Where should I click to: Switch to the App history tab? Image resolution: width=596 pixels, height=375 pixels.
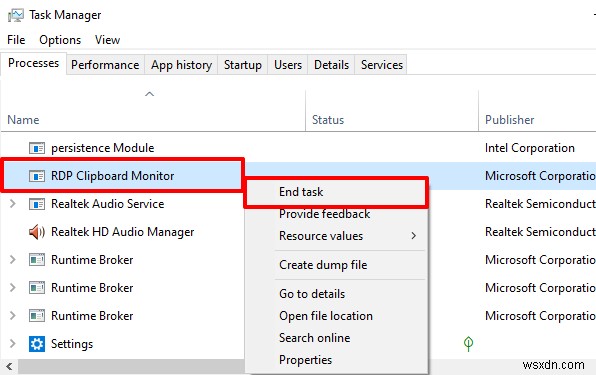(181, 65)
